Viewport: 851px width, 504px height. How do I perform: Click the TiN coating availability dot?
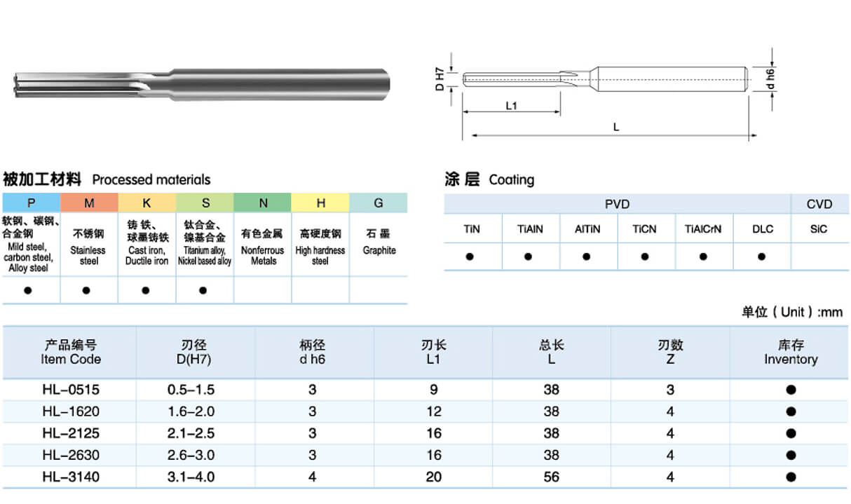(x=470, y=257)
